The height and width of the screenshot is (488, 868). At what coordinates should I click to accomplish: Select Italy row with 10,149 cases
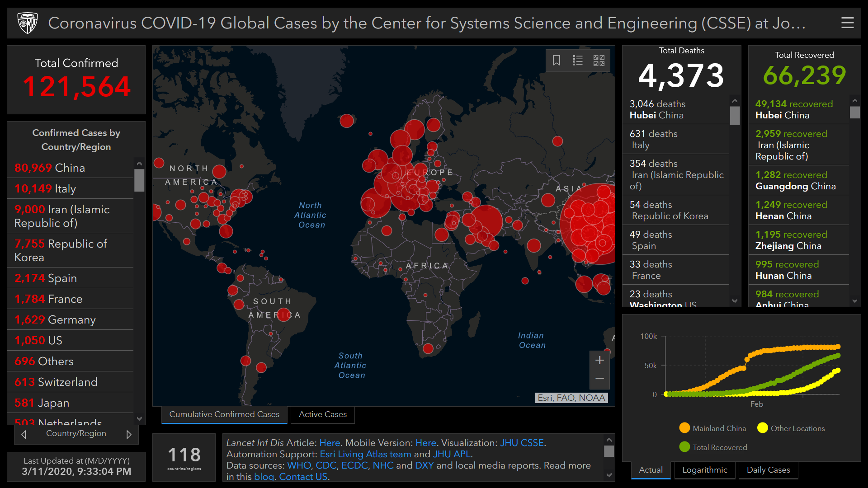coord(71,188)
